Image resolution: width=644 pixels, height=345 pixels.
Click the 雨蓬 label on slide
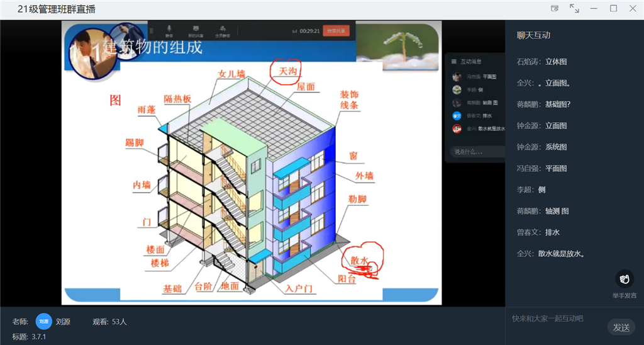point(146,110)
